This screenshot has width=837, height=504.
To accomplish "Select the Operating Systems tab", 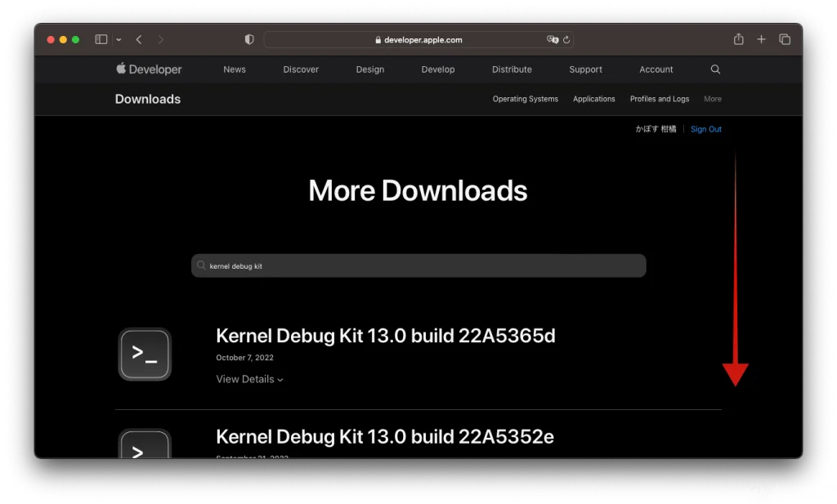I will [525, 99].
